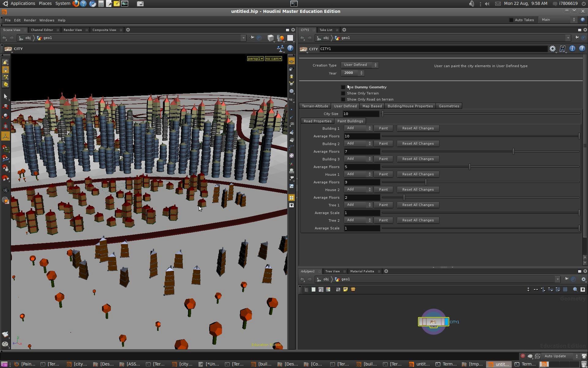
Task: Activate the Move tool with red arrows
Action: pyautogui.click(x=6, y=106)
